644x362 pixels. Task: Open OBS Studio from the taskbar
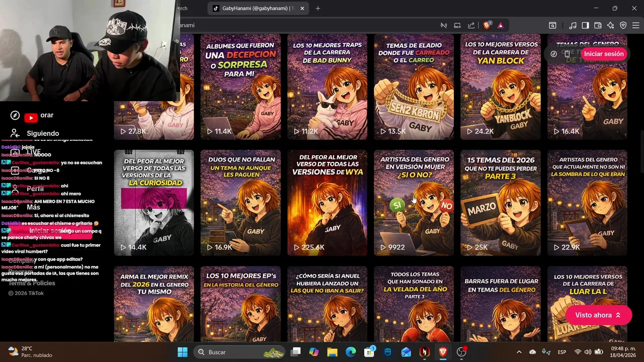461,352
